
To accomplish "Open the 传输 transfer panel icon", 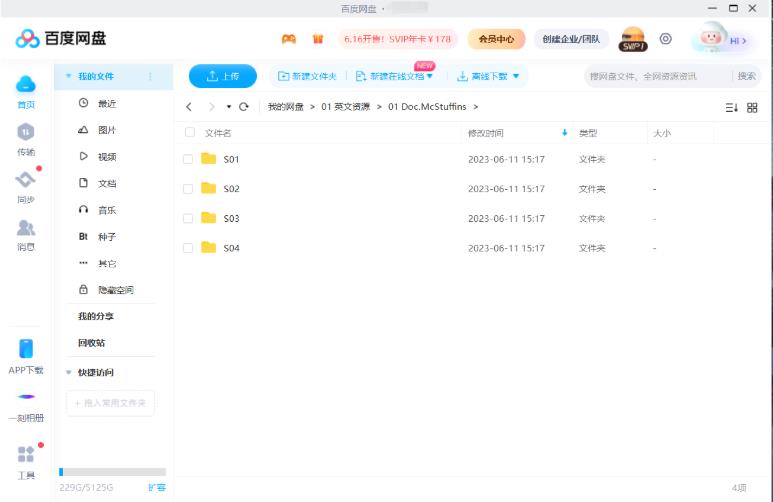I will (x=26, y=132).
